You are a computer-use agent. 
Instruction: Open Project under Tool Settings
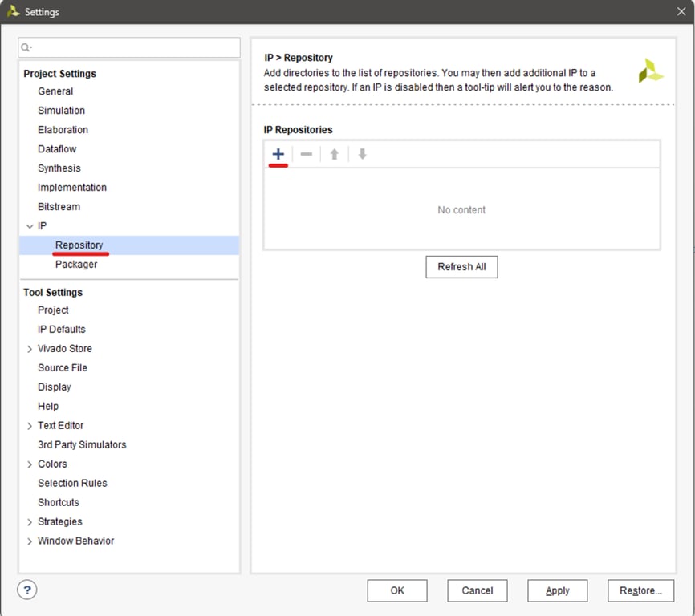click(x=53, y=310)
